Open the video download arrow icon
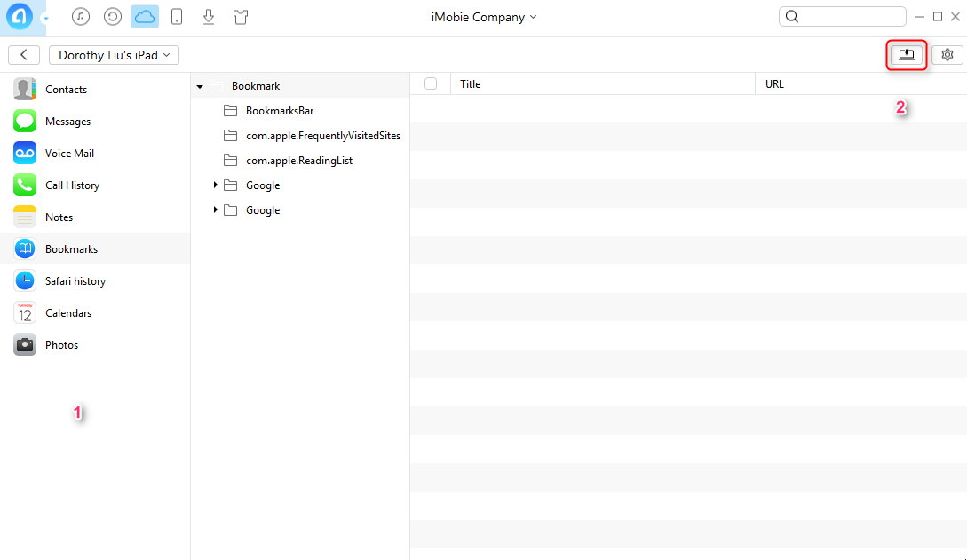The width and height of the screenshot is (967, 560). pos(209,17)
